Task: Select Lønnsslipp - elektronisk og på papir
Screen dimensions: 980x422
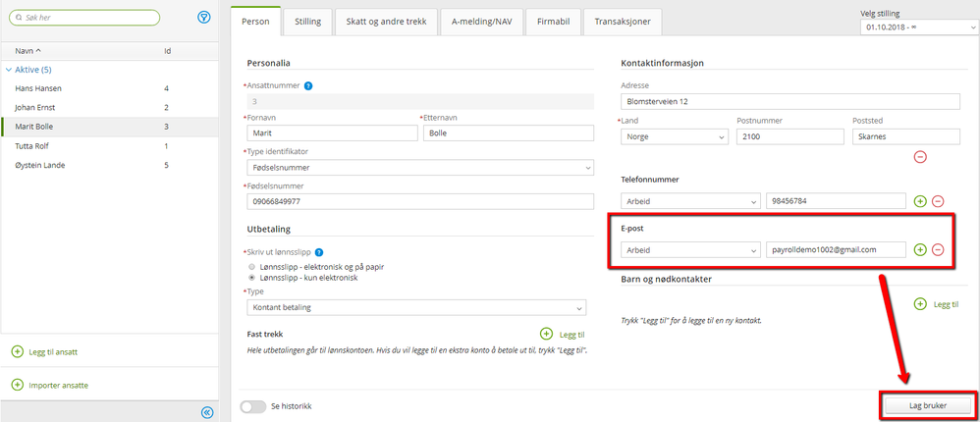Action: pyautogui.click(x=252, y=266)
